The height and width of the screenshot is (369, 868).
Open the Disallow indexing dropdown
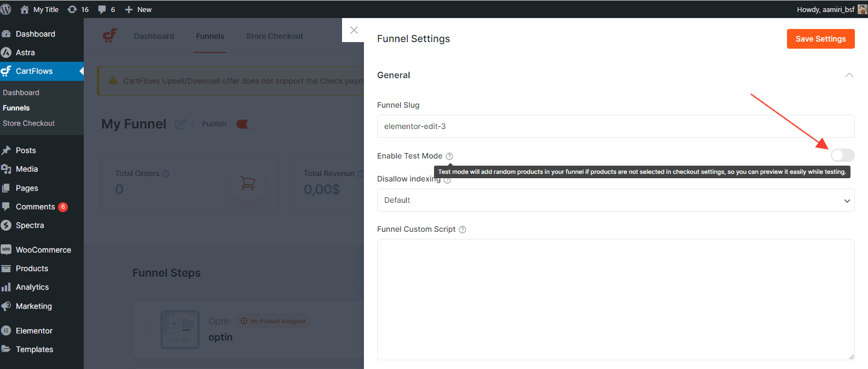(x=615, y=200)
